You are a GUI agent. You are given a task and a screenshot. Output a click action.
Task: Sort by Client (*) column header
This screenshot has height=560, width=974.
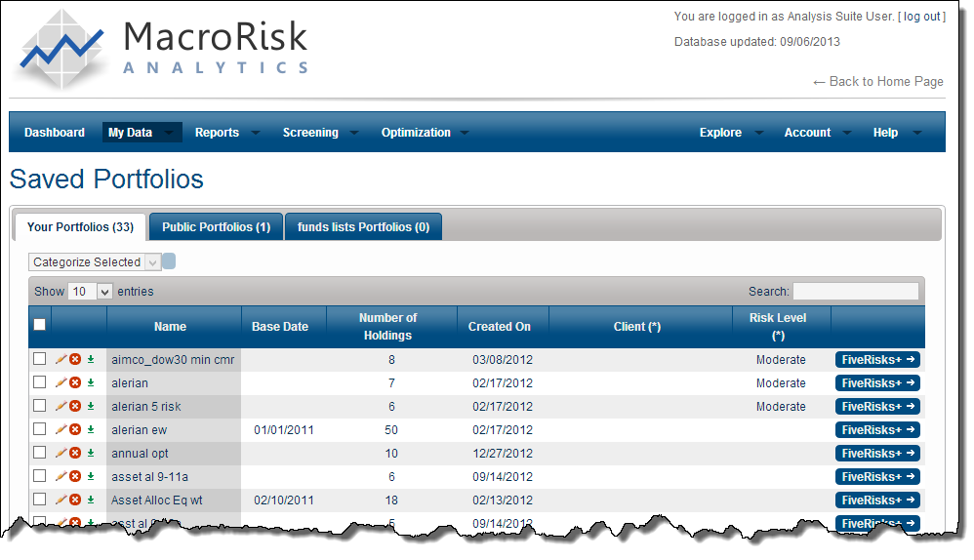(x=640, y=327)
